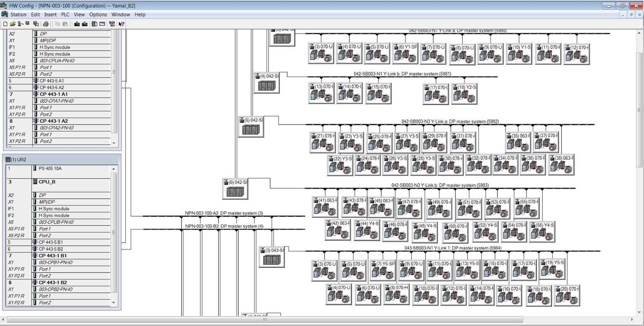Viewport: 644px width, 326px height.
Task: Select slave (6) Y1-SF
Action: point(405,53)
